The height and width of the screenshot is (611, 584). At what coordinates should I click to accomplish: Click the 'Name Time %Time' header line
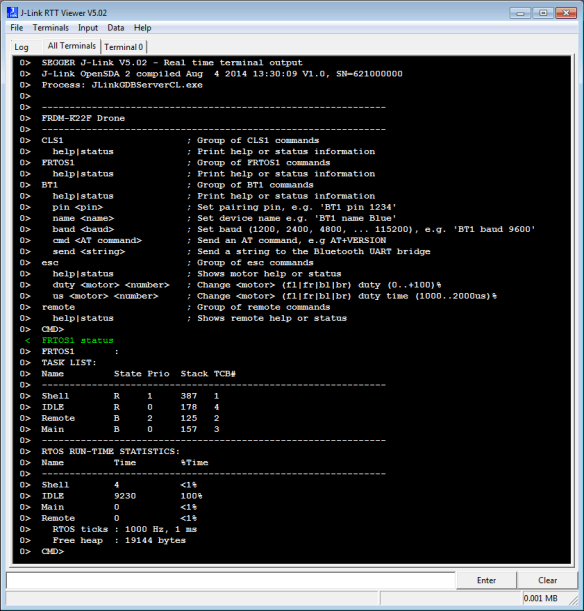coord(125,463)
